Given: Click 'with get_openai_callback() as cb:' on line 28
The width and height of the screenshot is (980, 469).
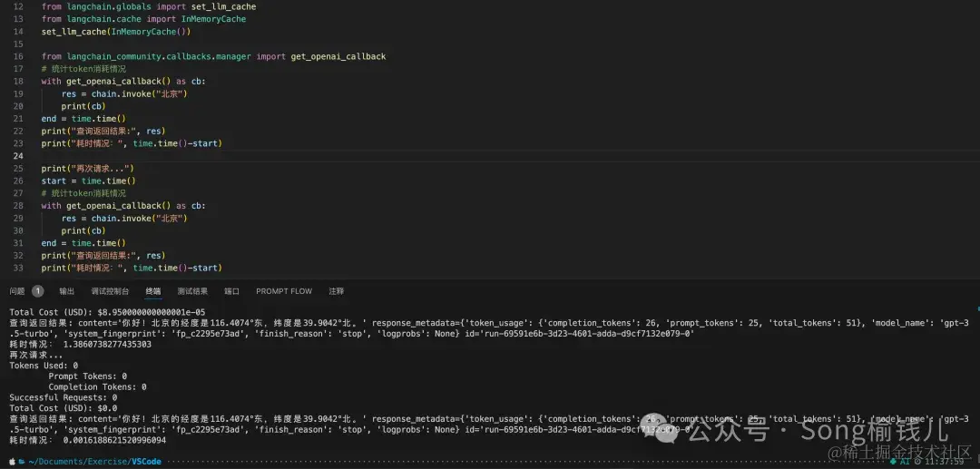Looking at the screenshot, I should 123,205.
